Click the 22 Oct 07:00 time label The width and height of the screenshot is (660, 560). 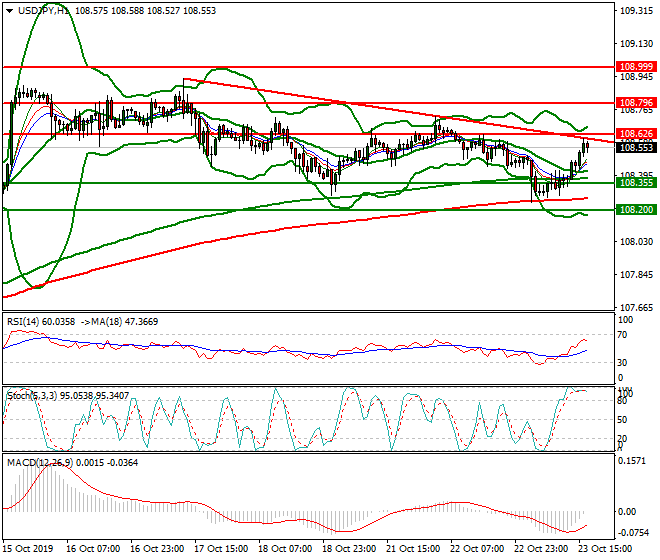[x=477, y=549]
